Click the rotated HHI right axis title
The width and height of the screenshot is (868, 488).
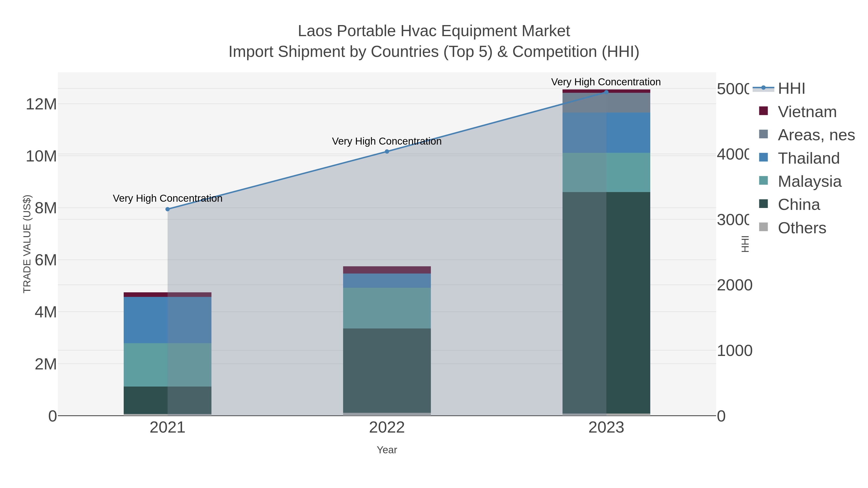[745, 244]
